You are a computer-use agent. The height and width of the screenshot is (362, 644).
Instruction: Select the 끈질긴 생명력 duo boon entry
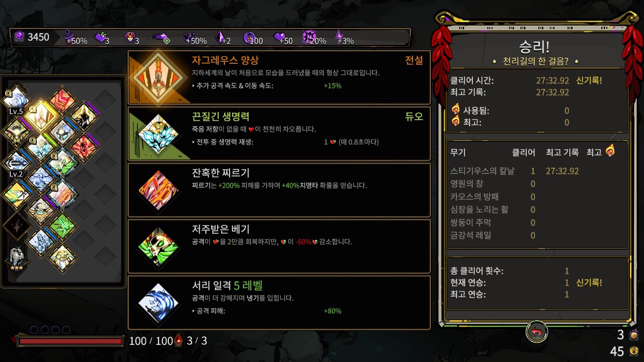point(279,133)
